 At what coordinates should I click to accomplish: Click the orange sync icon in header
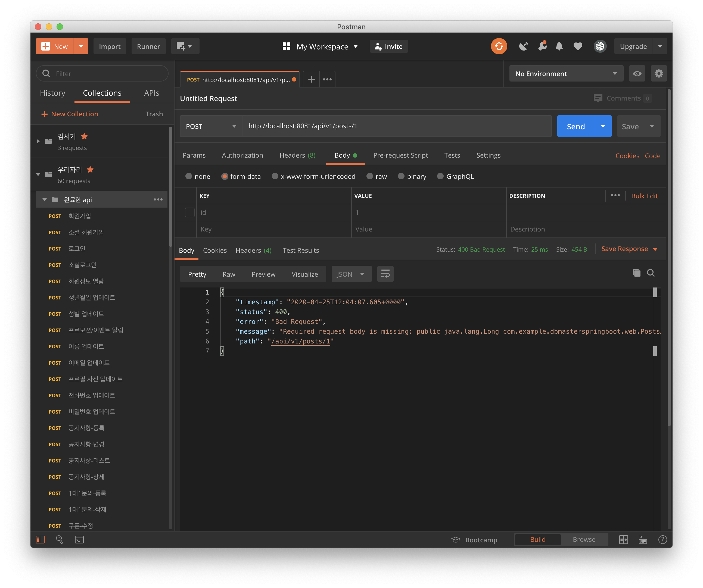pyautogui.click(x=499, y=46)
